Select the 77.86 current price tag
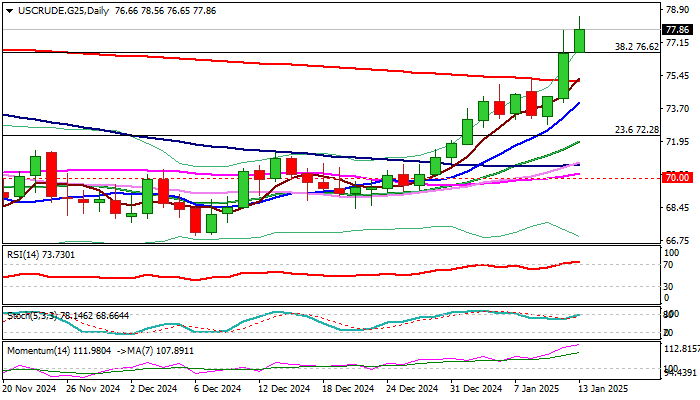Screen dimensions: 700x400 (x=678, y=30)
